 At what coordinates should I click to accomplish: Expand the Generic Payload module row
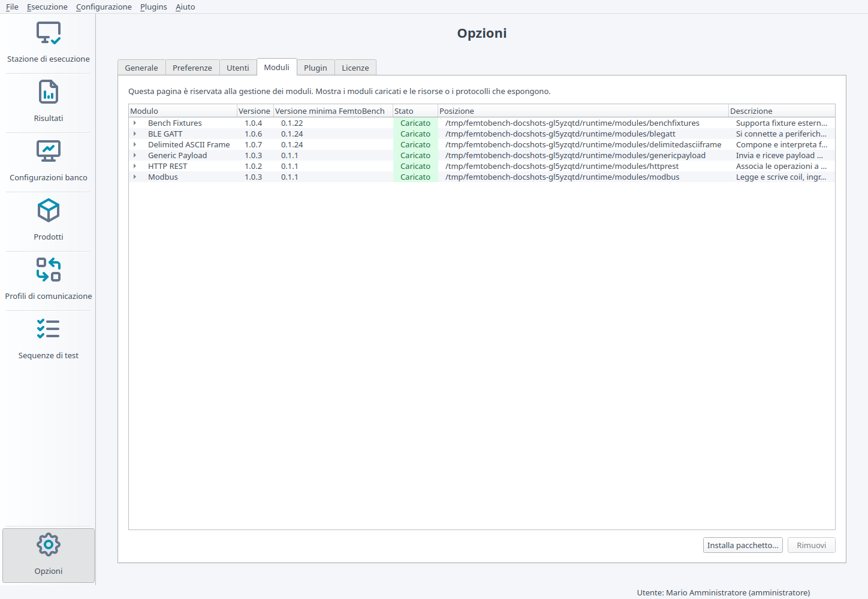(135, 155)
